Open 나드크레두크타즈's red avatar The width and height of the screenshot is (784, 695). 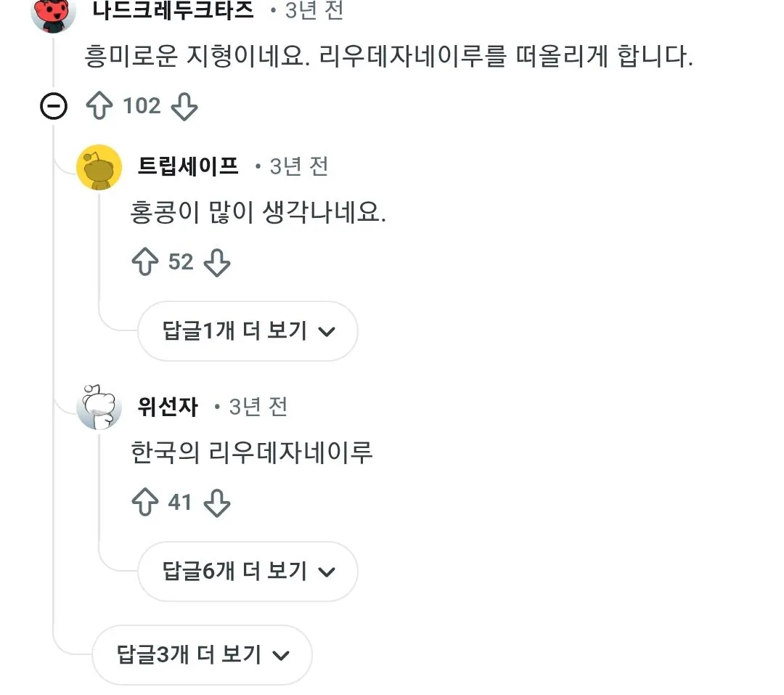click(x=54, y=12)
